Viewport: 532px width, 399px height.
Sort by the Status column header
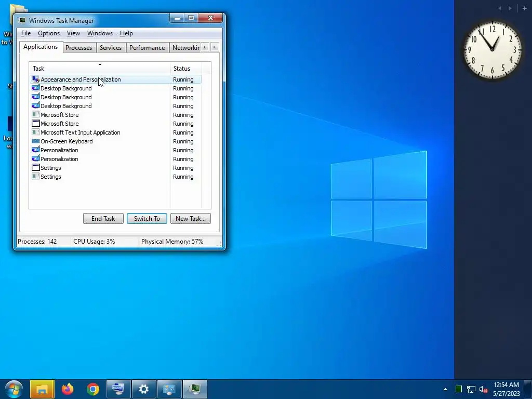point(186,68)
